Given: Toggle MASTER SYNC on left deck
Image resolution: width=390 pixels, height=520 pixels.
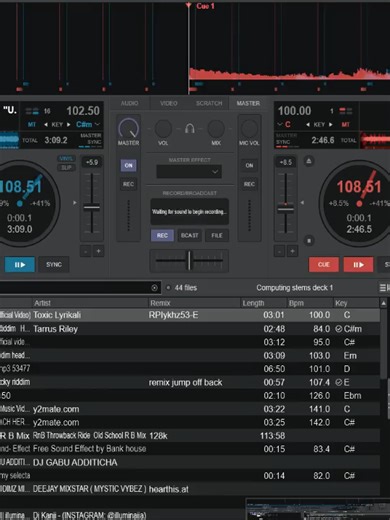Looking at the screenshot, I should pos(90,139).
